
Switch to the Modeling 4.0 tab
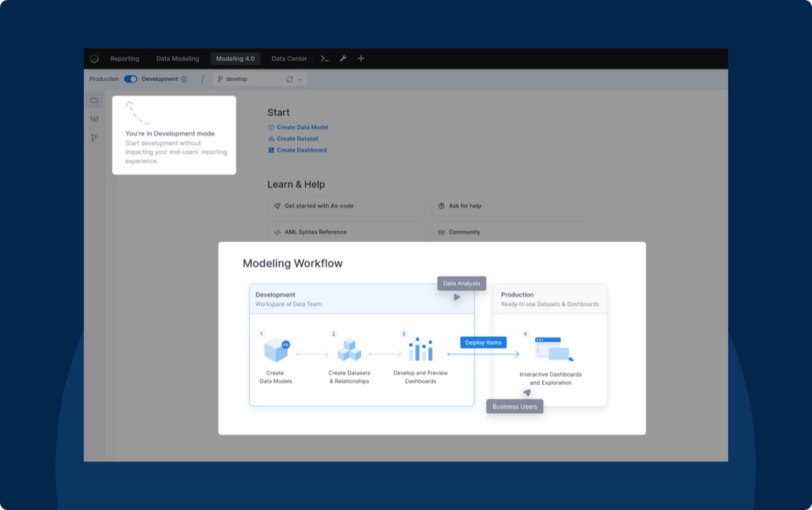tap(235, 59)
